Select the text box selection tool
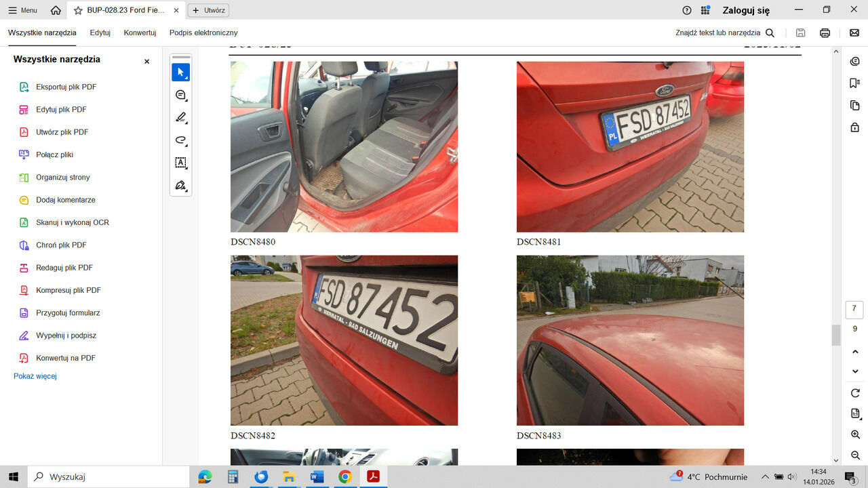The width and height of the screenshot is (868, 488). 180,163
